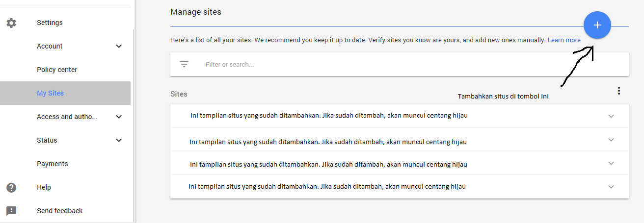Select My Sites in the sidebar

point(50,93)
